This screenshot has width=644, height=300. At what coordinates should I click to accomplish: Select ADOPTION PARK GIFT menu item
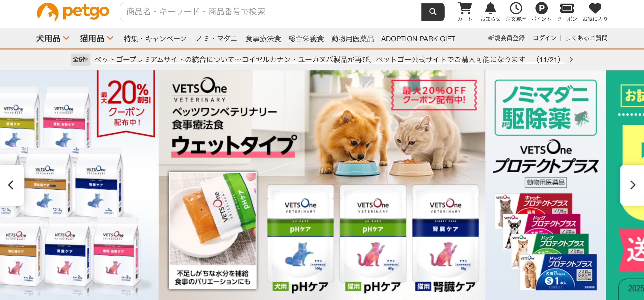[x=418, y=39]
